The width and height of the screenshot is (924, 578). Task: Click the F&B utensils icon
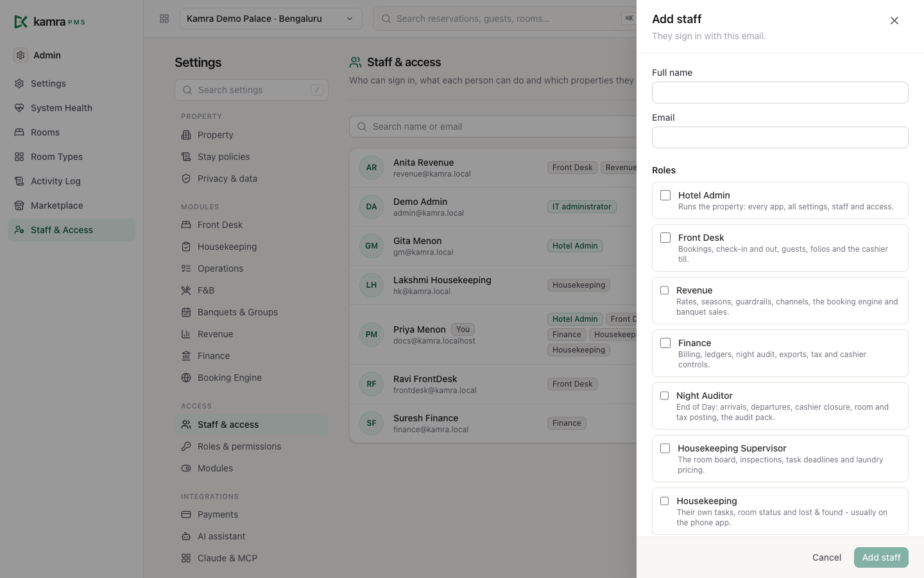pos(186,290)
